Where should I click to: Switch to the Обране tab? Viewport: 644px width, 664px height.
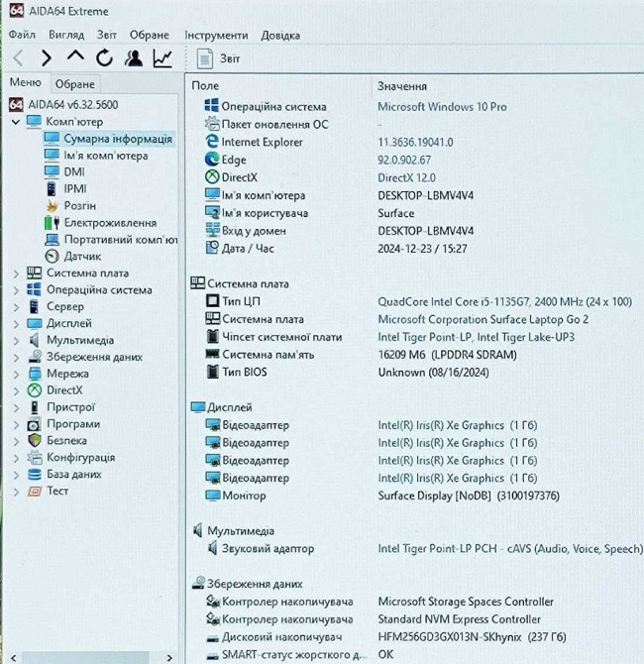[x=75, y=84]
